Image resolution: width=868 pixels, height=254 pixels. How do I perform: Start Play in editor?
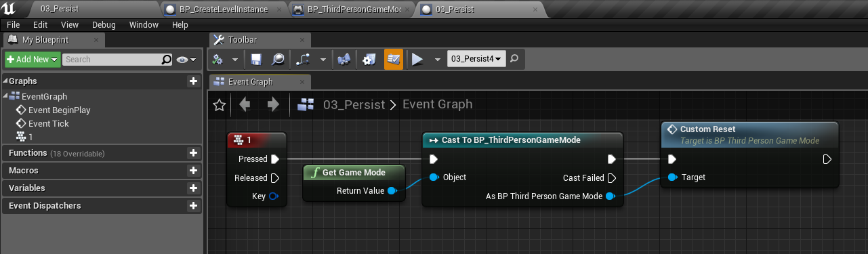tap(417, 59)
